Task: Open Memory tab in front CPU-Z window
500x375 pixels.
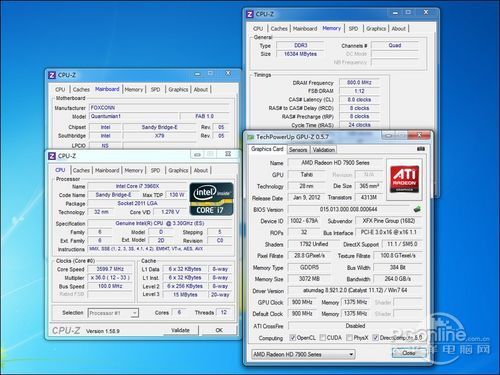Action: [x=134, y=170]
